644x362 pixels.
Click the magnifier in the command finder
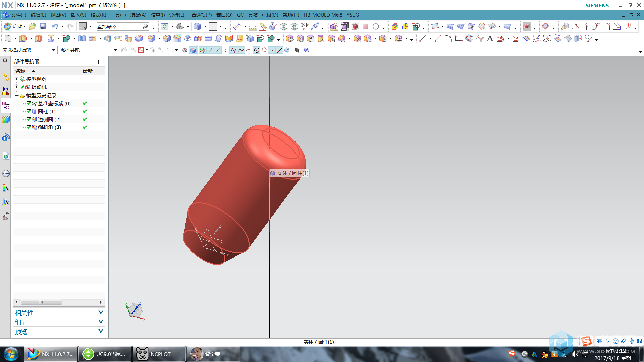(x=145, y=26)
